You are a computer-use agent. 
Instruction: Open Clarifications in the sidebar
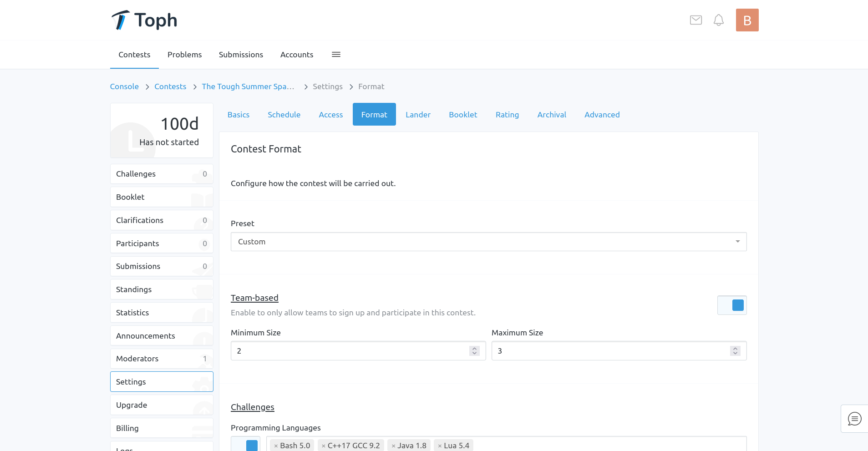[162, 220]
